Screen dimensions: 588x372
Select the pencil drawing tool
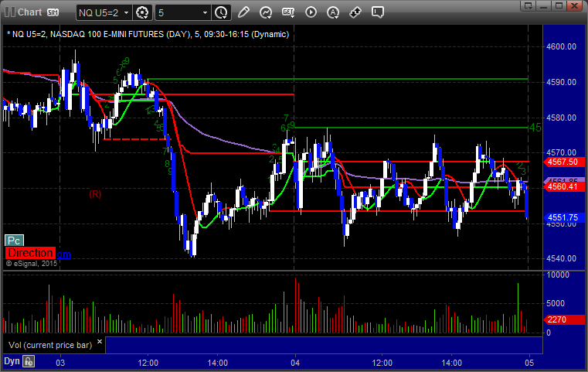(243, 12)
